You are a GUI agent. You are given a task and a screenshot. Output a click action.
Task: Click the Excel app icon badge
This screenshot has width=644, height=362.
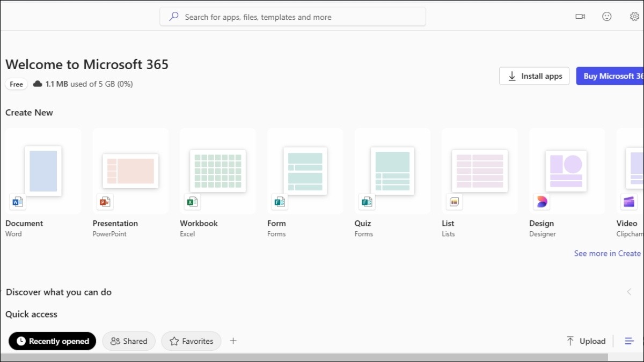coord(192,202)
